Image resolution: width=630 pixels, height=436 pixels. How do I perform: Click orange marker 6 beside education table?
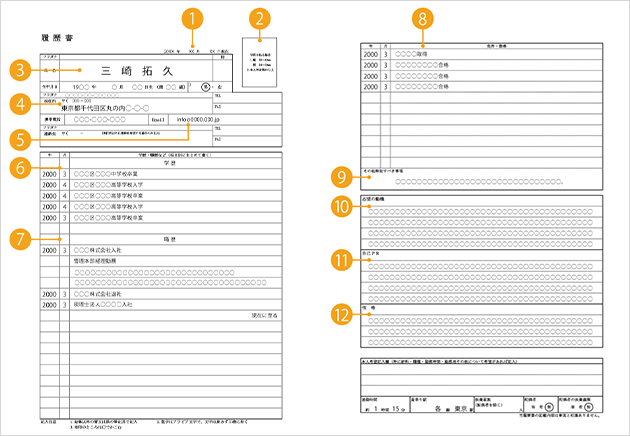(x=18, y=170)
